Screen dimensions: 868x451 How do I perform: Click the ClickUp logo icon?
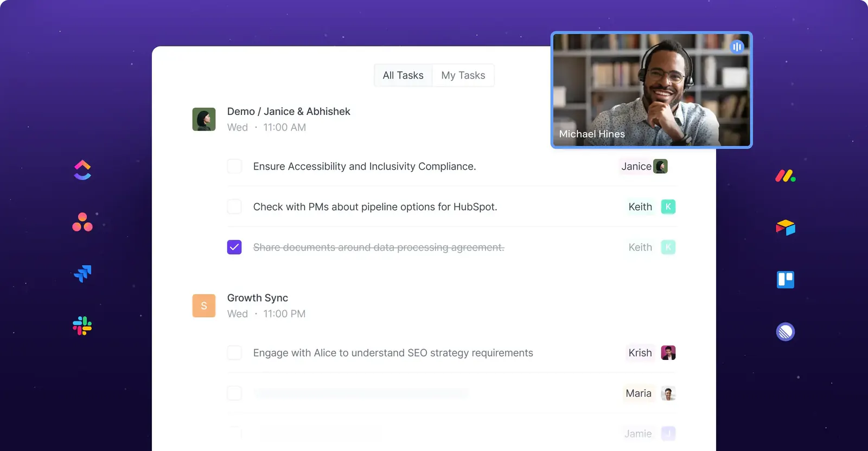point(82,170)
